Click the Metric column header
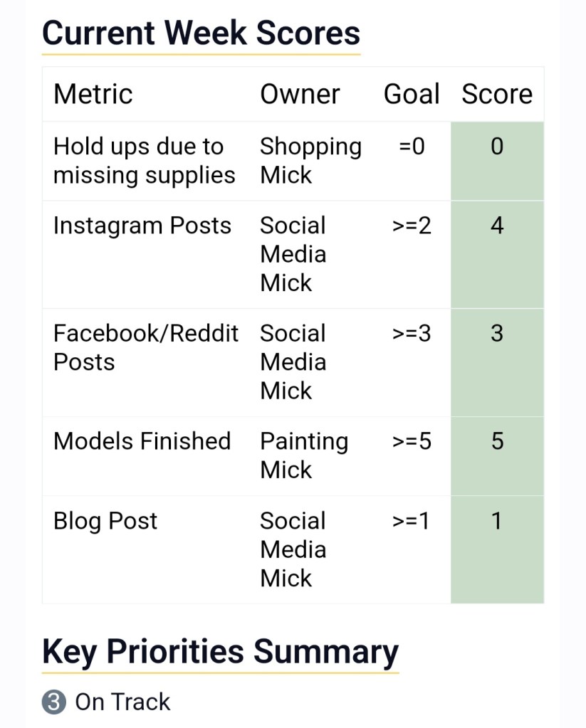The height and width of the screenshot is (728, 586). 93,94
